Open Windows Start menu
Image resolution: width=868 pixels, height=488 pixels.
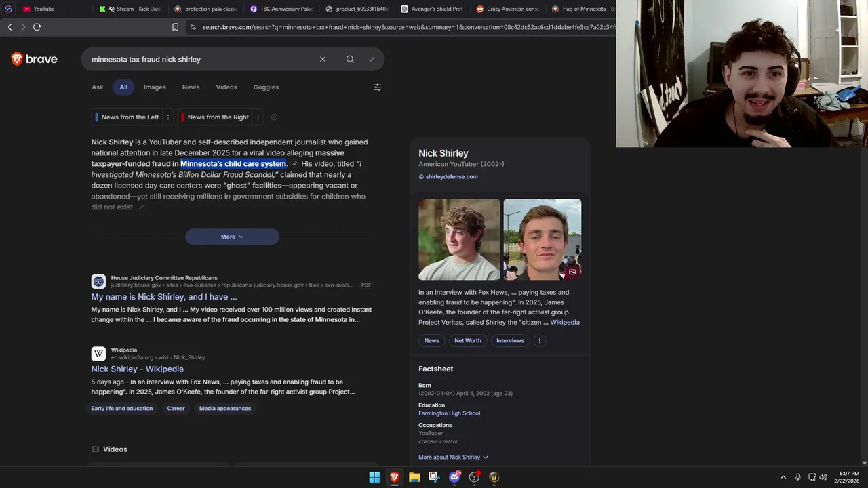[x=374, y=477]
